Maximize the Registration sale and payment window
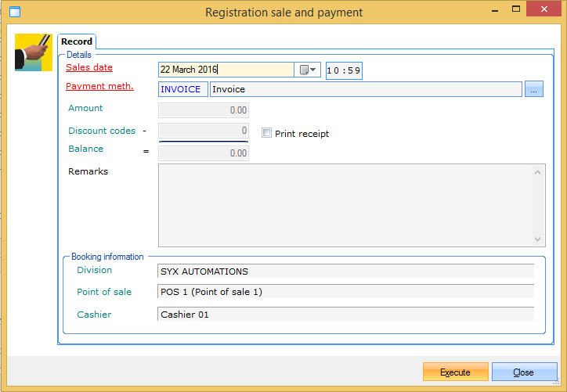Image resolution: width=567 pixels, height=392 pixels. [516, 9]
